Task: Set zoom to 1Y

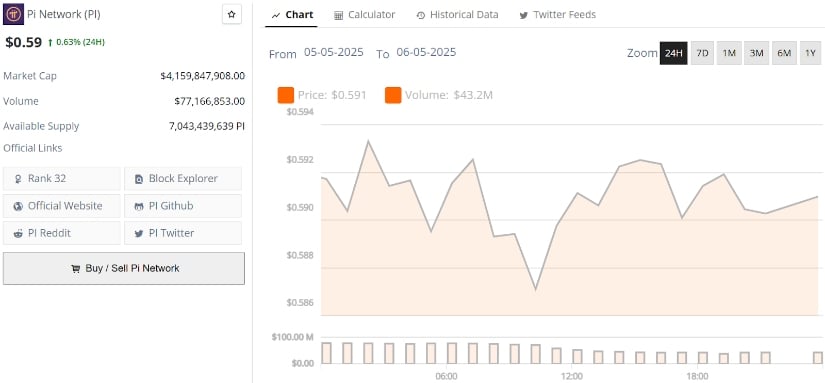Action: pos(810,53)
